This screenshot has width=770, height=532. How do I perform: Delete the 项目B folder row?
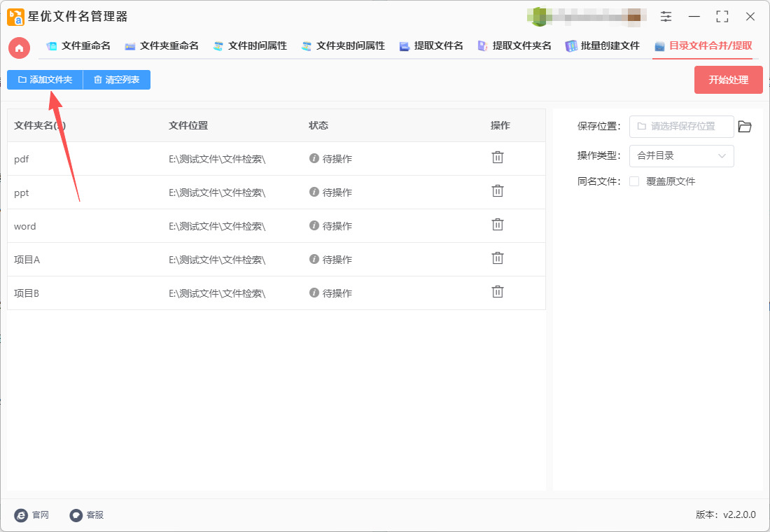pyautogui.click(x=497, y=292)
